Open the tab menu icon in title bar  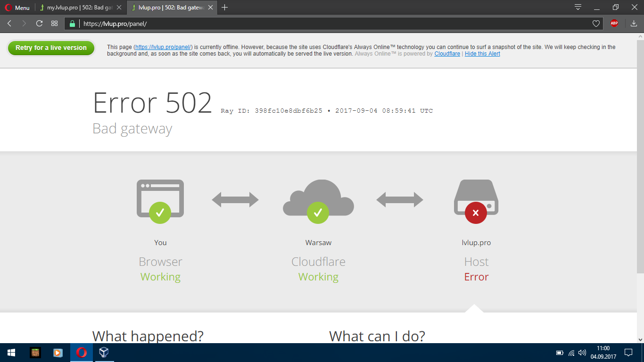pyautogui.click(x=578, y=7)
